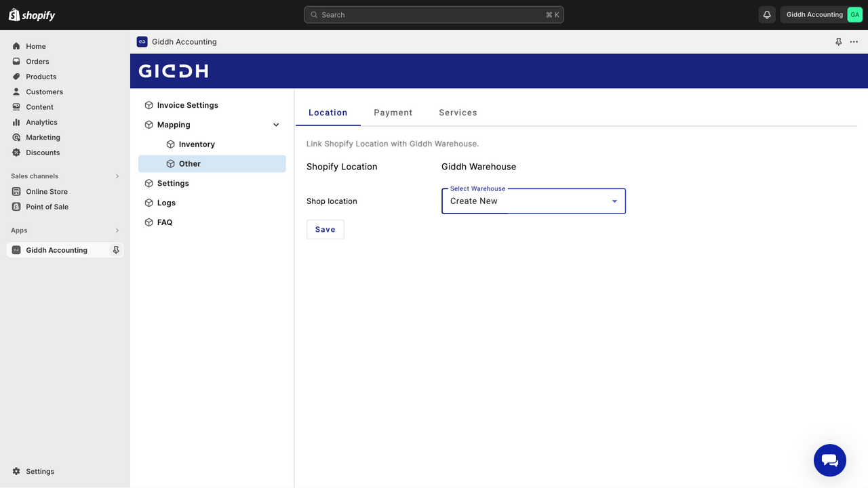Image resolution: width=868 pixels, height=488 pixels.
Task: Select Other under Mapping
Action: click(x=212, y=164)
